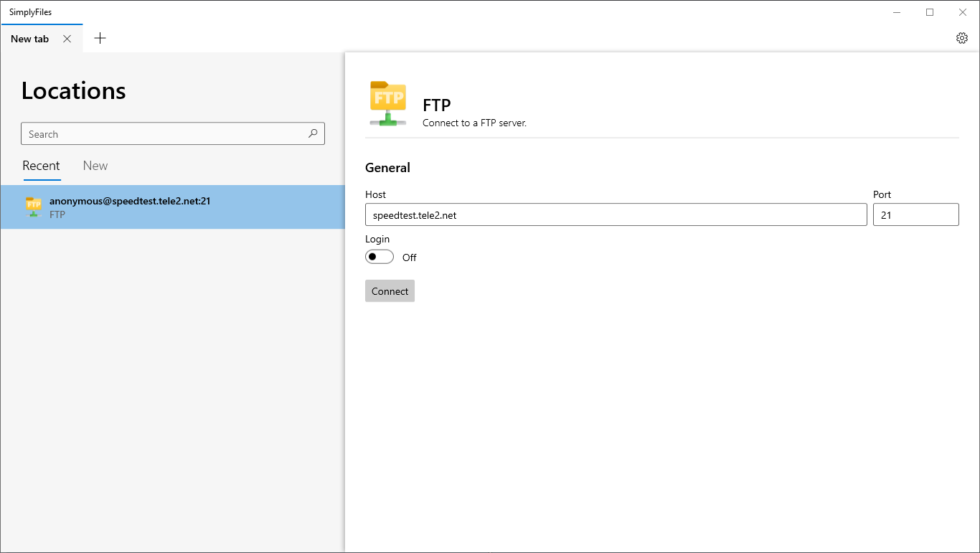Image resolution: width=980 pixels, height=553 pixels.
Task: Enable the Login toggle switch
Action: [x=380, y=257]
